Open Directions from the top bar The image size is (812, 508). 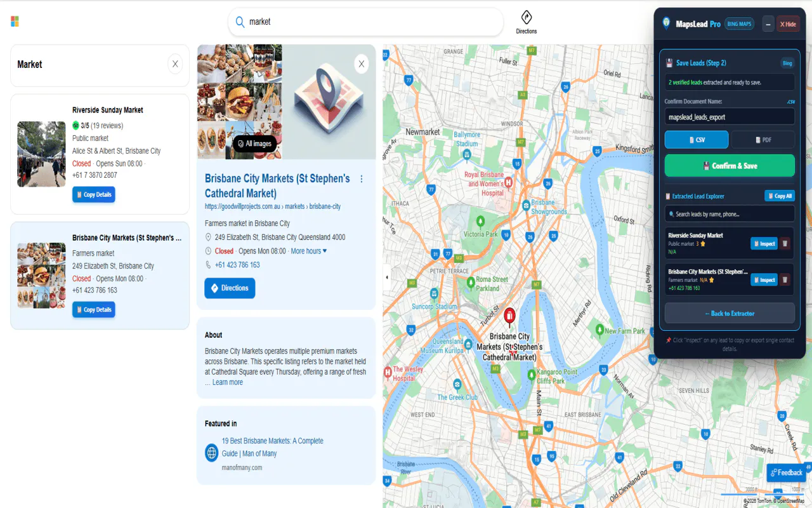(526, 22)
